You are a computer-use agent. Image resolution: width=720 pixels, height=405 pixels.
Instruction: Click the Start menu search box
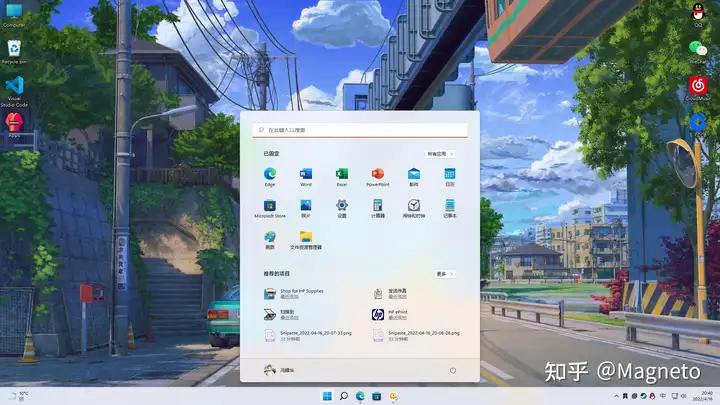(x=359, y=130)
